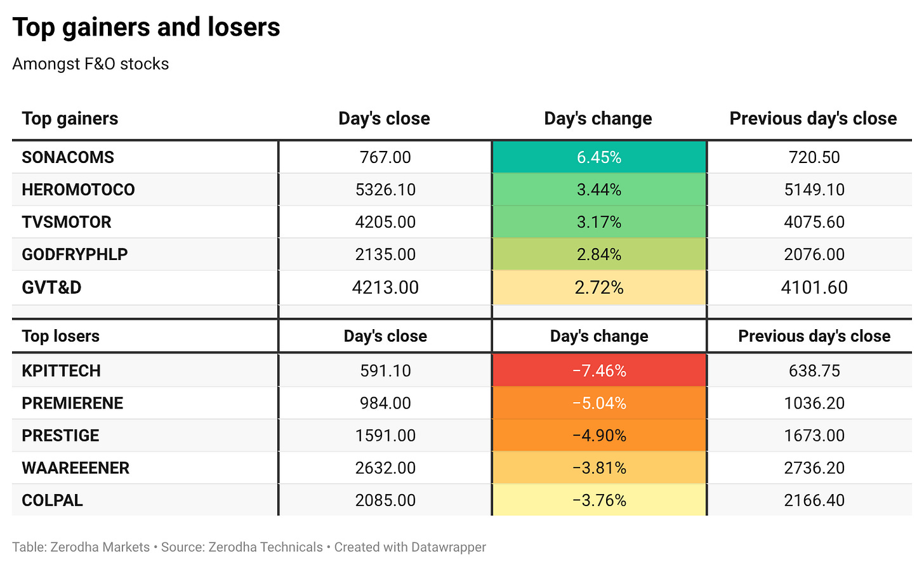Click the HEROMOTOCO stock name
The width and height of the screenshot is (924, 567).
click(78, 190)
